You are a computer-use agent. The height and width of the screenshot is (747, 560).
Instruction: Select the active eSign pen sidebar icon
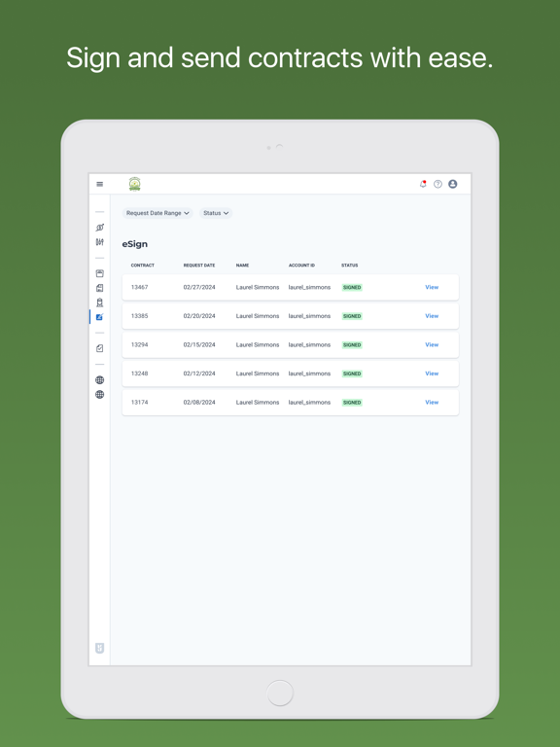pos(99,317)
